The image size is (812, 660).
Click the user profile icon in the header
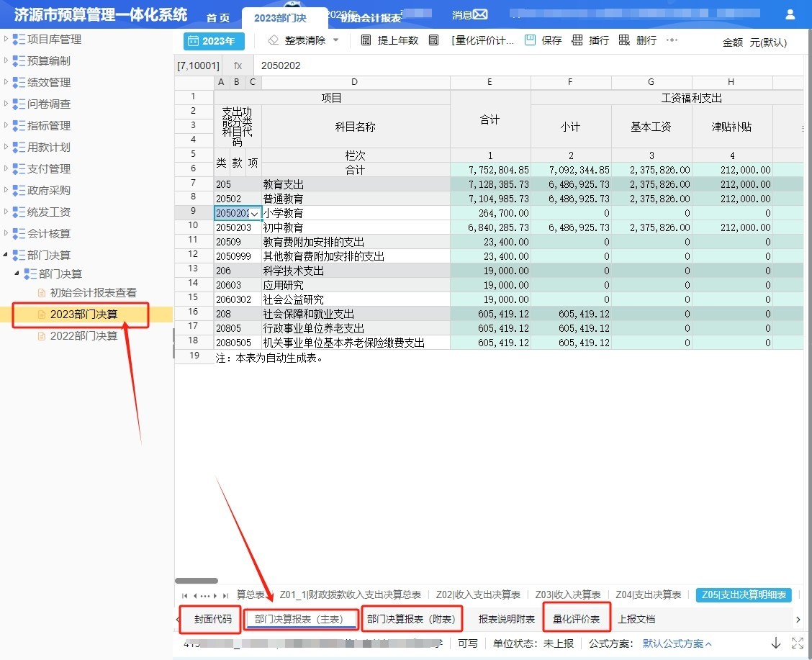790,14
